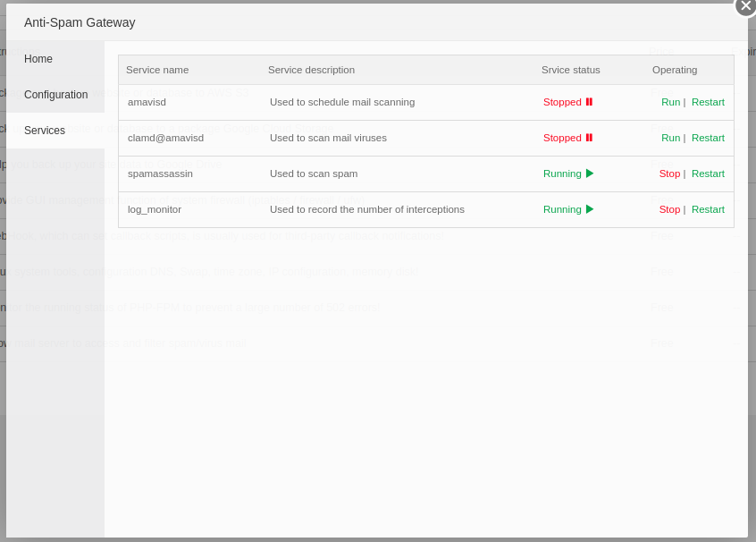Restart the amavisd service
Image resolution: width=756 pixels, height=542 pixels.
[708, 102]
